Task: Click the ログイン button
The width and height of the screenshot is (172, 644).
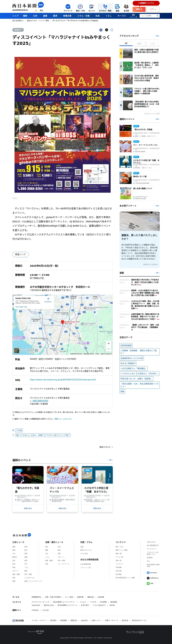Action: click(x=153, y=9)
